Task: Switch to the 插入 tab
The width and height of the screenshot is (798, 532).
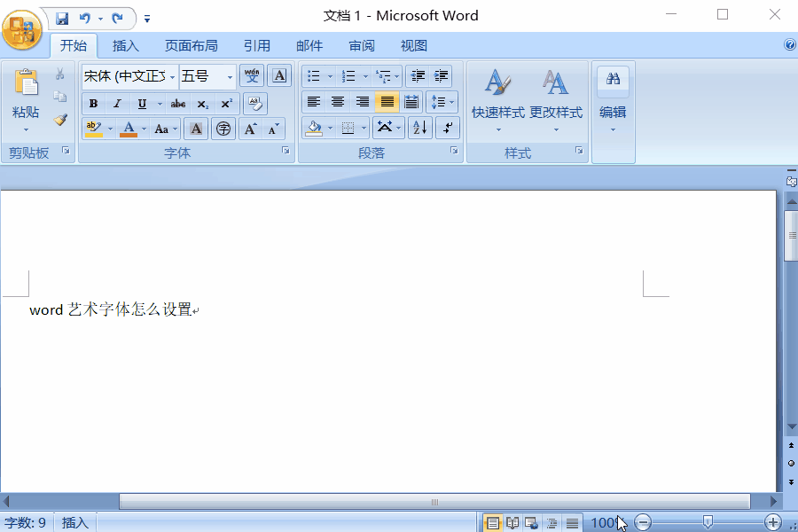Action: 126,46
